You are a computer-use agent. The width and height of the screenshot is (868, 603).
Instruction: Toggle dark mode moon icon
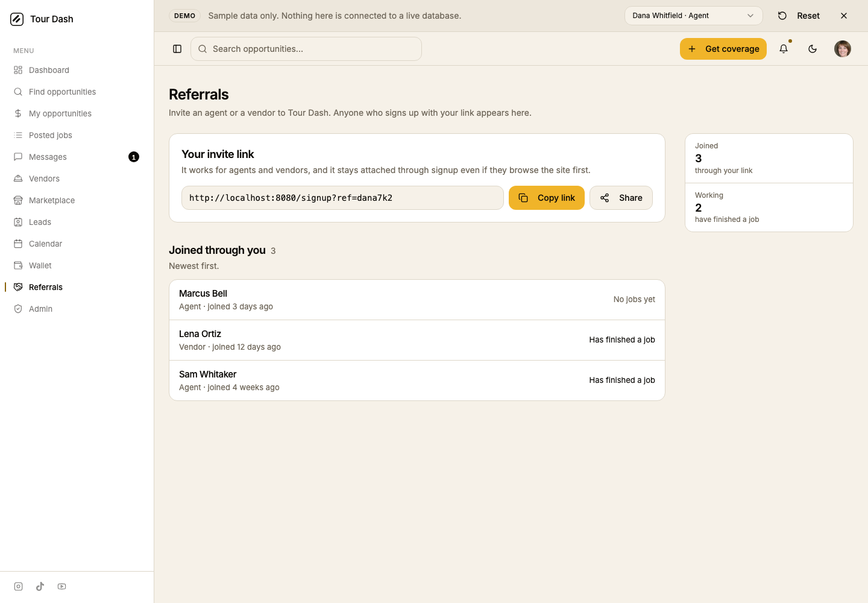click(x=813, y=49)
